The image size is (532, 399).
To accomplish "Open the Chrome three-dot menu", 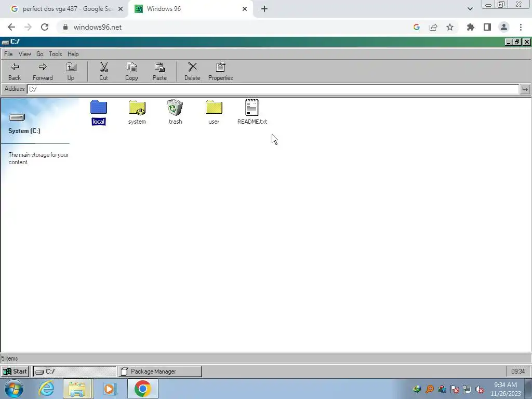I will pos(521,27).
